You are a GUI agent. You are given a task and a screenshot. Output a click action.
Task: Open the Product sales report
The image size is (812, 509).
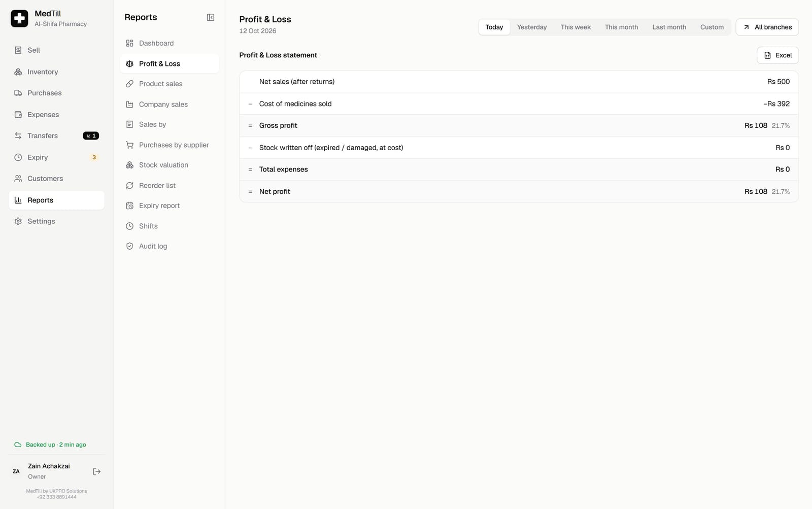(170, 84)
